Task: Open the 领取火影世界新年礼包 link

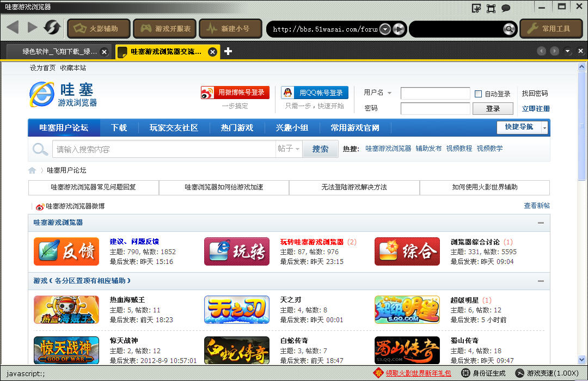Action: pyautogui.click(x=418, y=373)
